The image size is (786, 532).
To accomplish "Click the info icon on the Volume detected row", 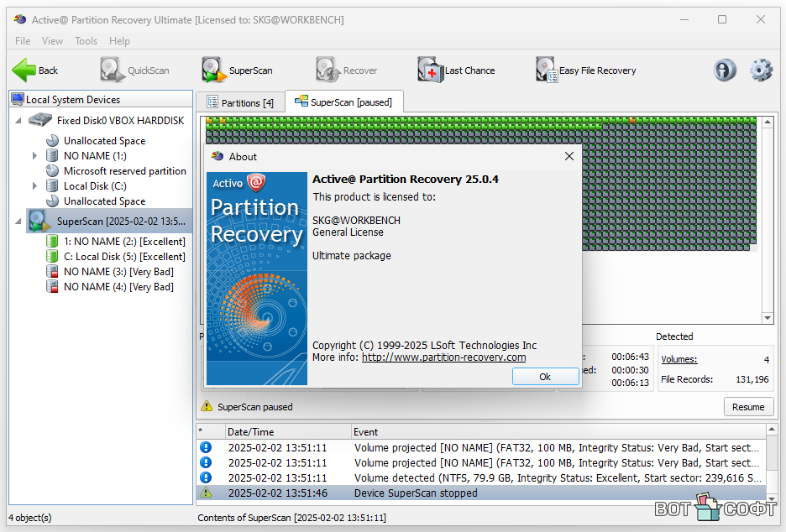I will tap(206, 477).
